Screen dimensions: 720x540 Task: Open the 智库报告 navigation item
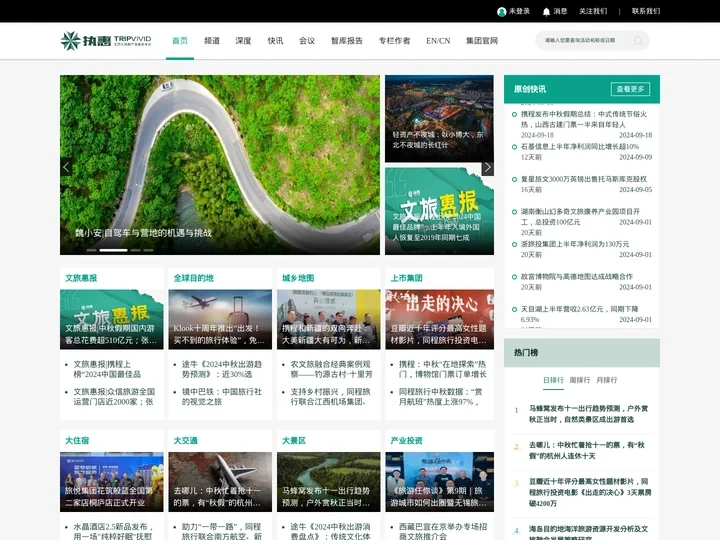[347, 41]
